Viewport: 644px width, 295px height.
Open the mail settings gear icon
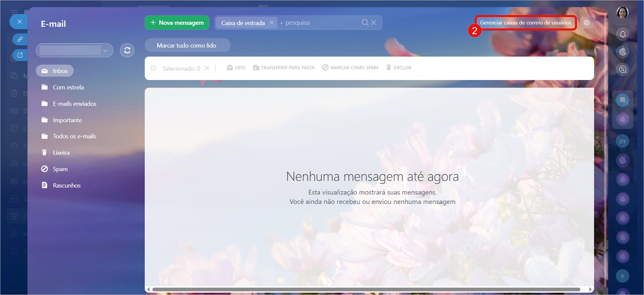(587, 23)
